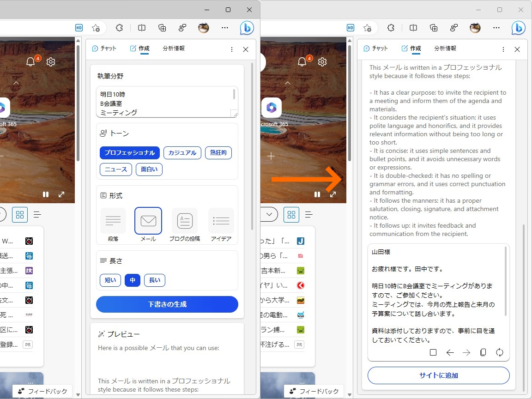Open the Edge browser overflow menu
This screenshot has width=532, height=399.
coord(225,28)
